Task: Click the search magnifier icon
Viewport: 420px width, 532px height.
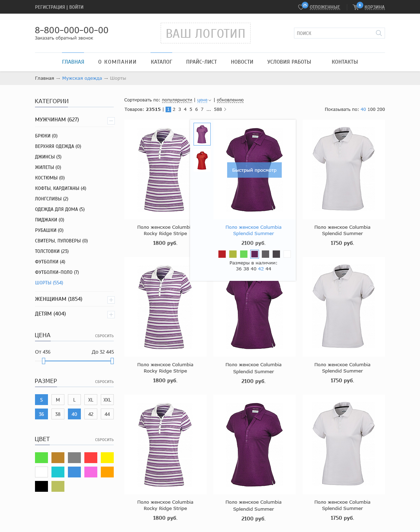Action: 379,33
